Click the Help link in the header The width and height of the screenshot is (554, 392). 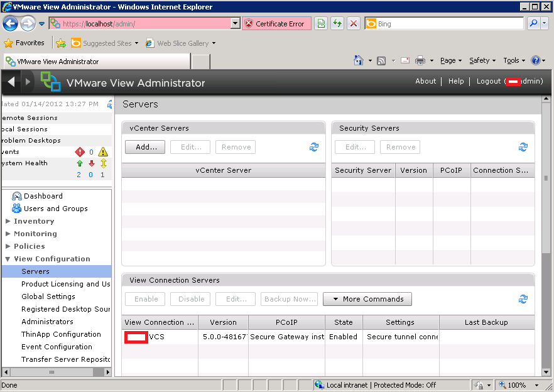pyautogui.click(x=456, y=81)
